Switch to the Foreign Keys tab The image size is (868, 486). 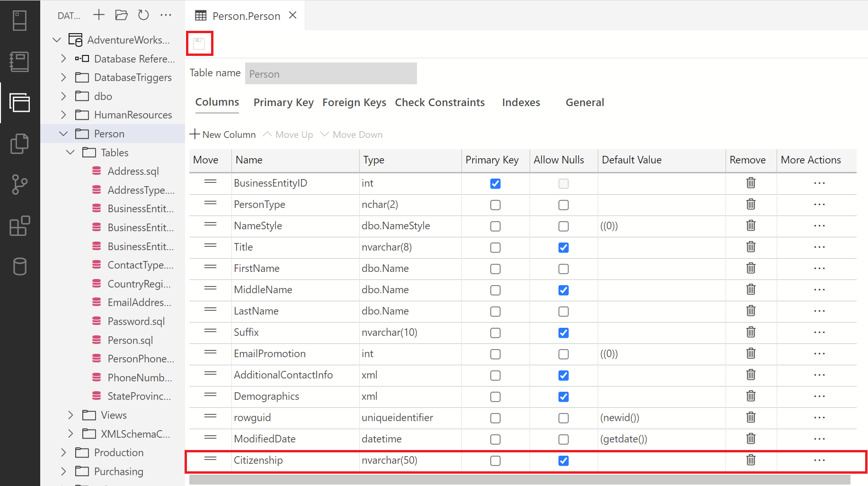click(x=354, y=102)
